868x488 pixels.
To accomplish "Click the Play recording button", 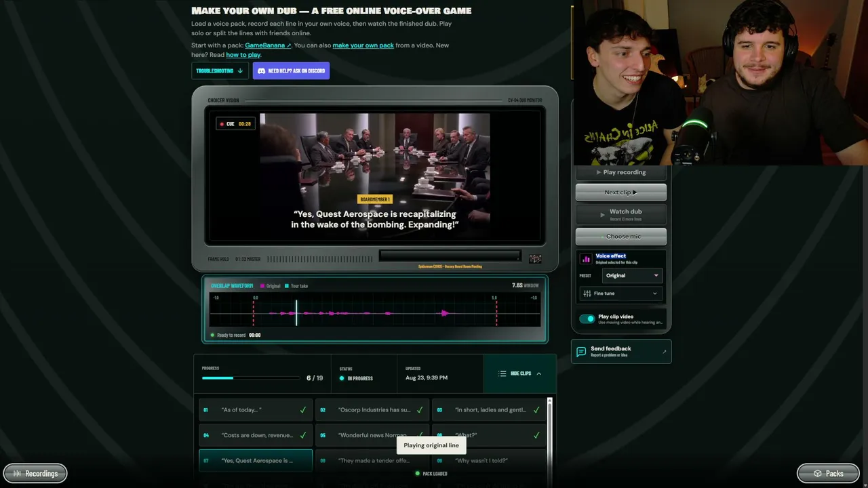I will pos(621,172).
